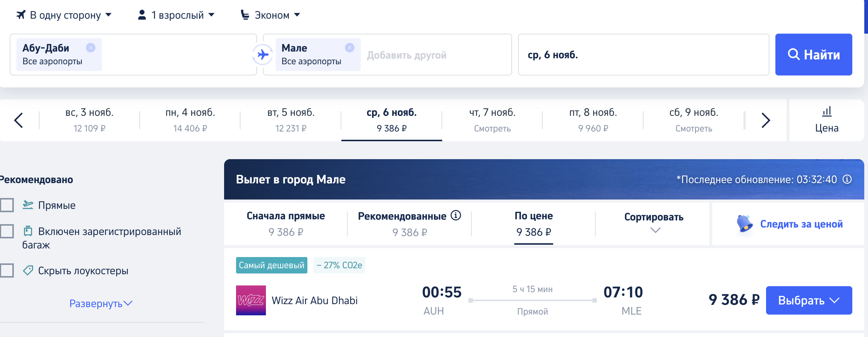This screenshot has height=337, width=868.
Task: Remove Абу-Даби from the origin field
Action: point(91,47)
